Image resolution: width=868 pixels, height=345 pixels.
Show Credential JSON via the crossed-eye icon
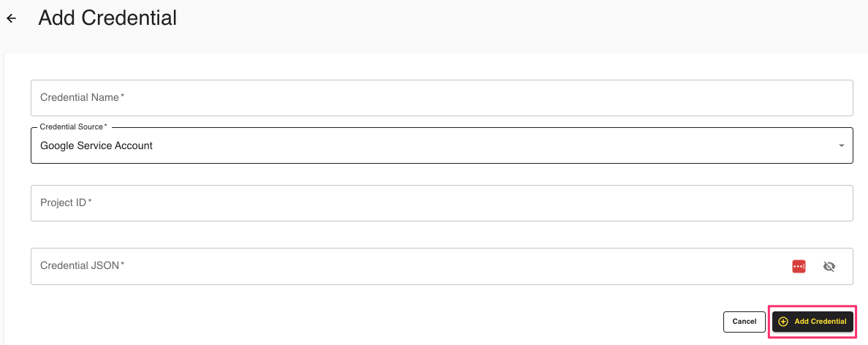[829, 267]
